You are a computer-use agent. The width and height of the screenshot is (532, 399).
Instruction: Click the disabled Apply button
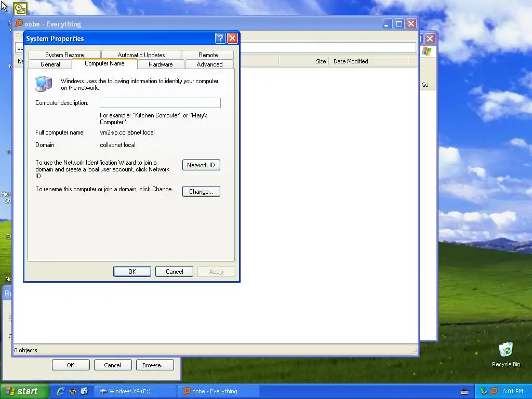click(216, 271)
